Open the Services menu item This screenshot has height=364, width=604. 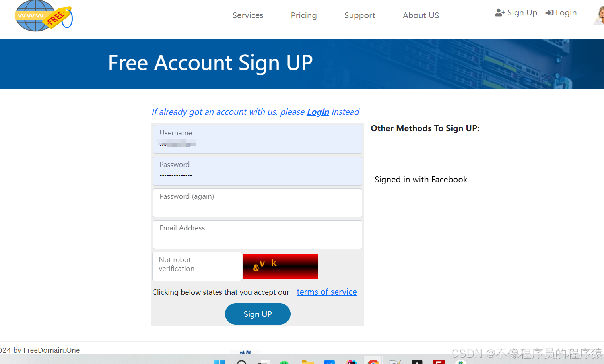tap(248, 15)
